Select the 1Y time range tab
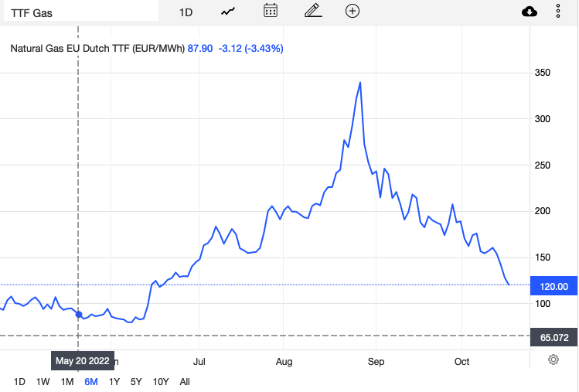This screenshot has width=579, height=392. (114, 382)
